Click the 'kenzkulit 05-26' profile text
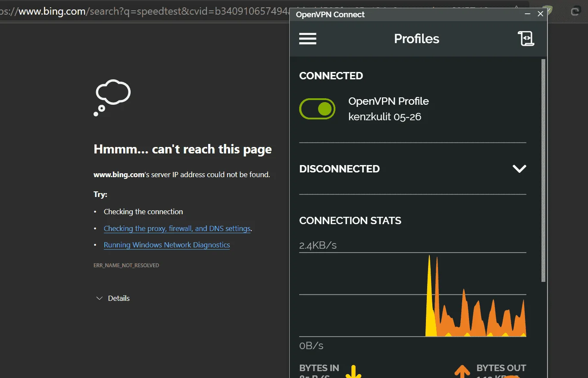 click(x=385, y=117)
